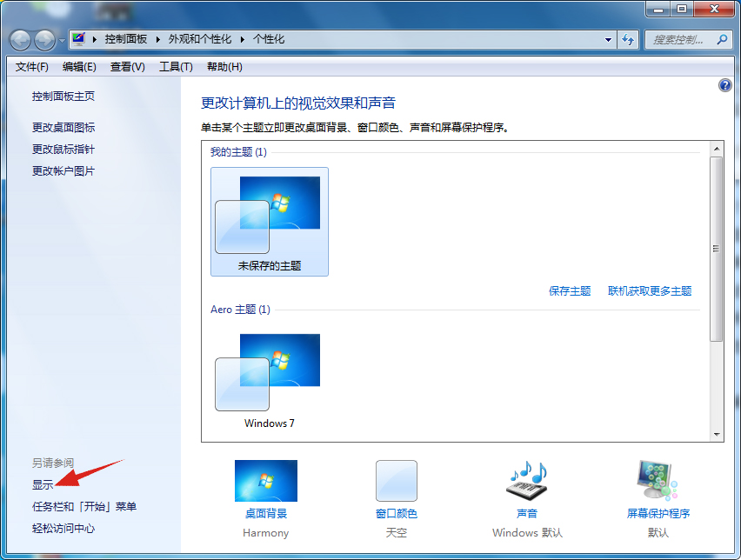Minimize the 个性化 window
The height and width of the screenshot is (560, 741).
(658, 9)
